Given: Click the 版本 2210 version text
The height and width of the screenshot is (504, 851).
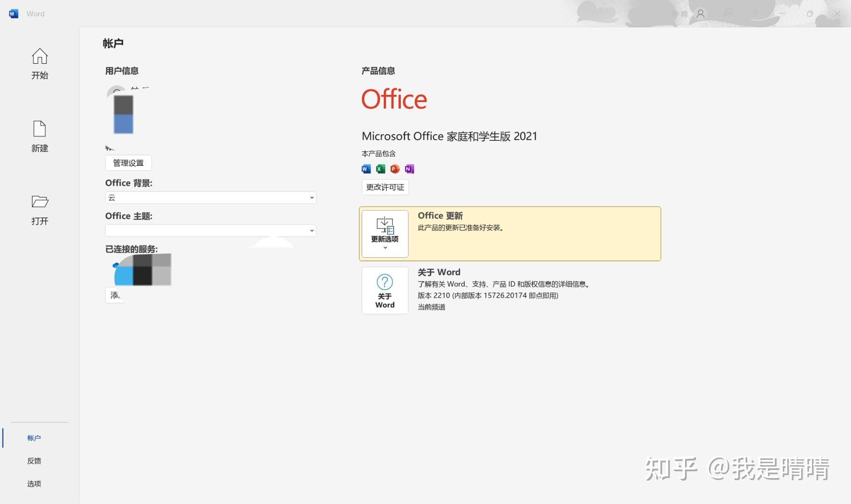Looking at the screenshot, I should pyautogui.click(x=488, y=296).
